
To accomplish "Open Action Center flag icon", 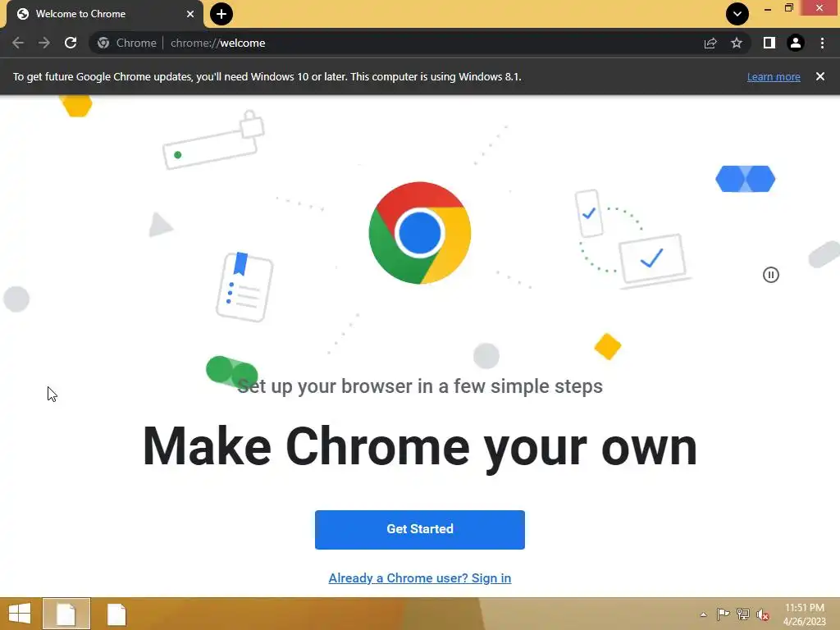I will click(723, 614).
